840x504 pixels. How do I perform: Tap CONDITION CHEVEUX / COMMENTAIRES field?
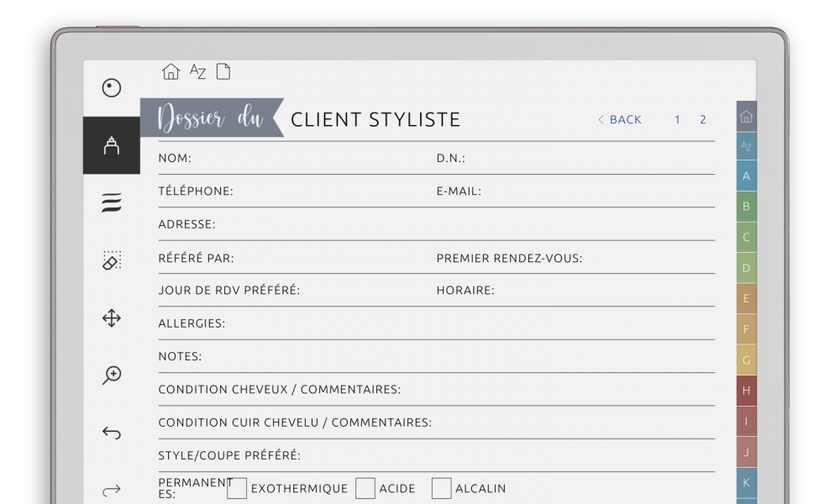[437, 390]
